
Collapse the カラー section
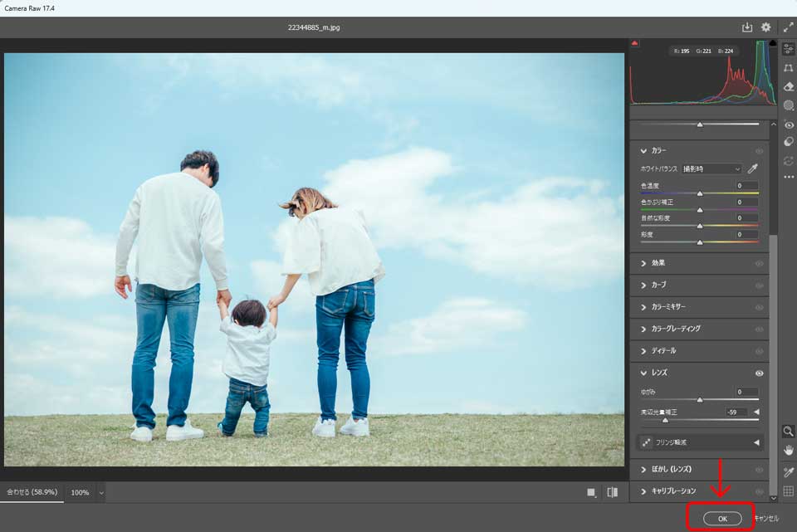[x=643, y=151]
